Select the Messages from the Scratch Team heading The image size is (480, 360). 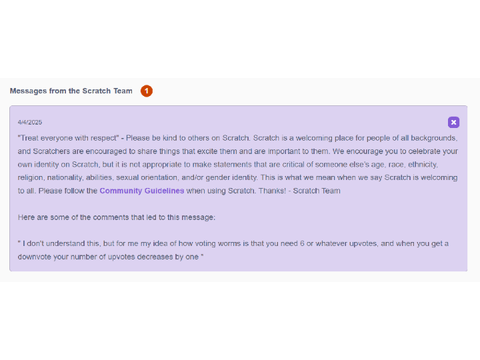click(x=71, y=91)
